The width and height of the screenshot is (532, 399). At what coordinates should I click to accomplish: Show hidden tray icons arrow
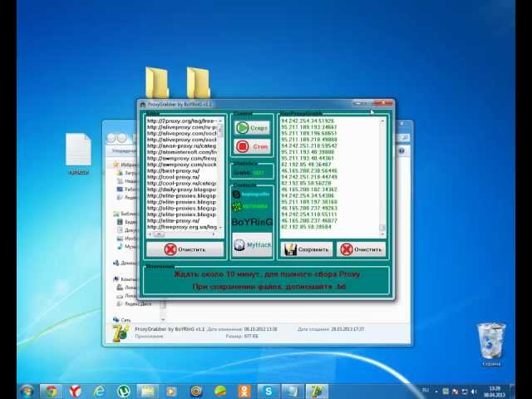(x=436, y=392)
